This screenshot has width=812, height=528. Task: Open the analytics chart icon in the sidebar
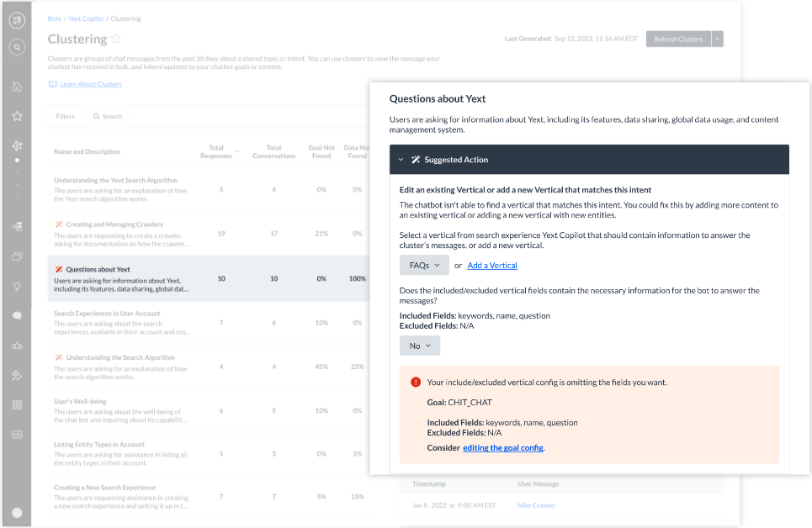pos(17,375)
